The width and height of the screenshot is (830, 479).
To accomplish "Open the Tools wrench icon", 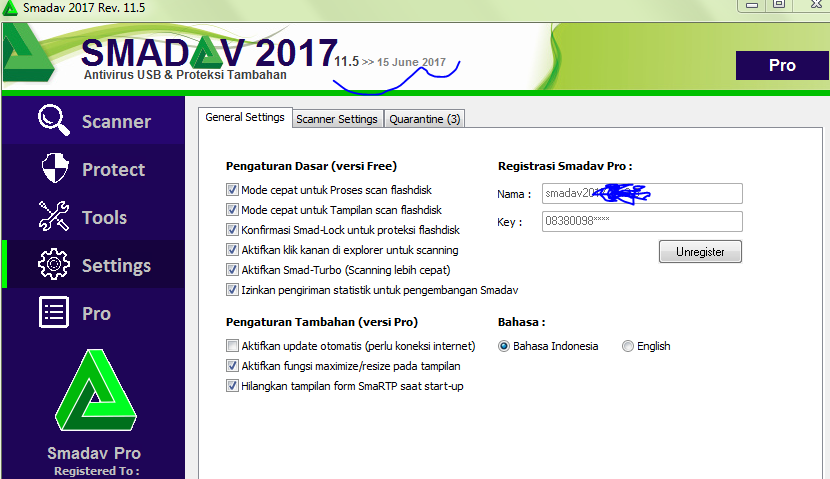I will (53, 216).
